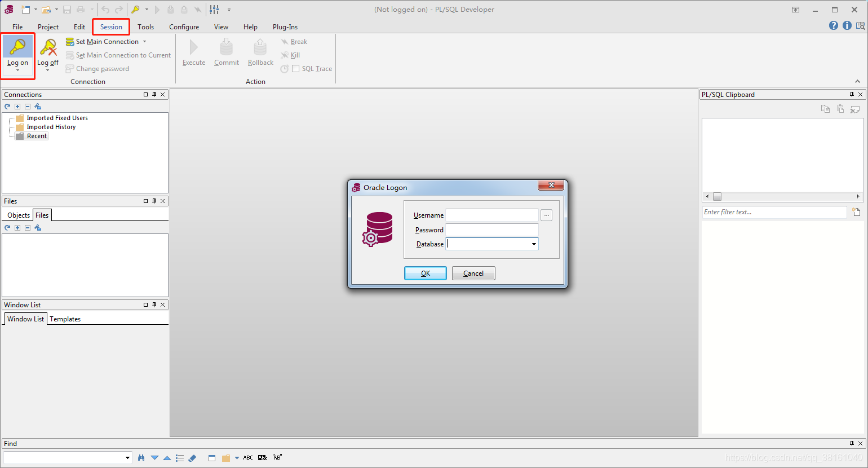Click the third toolbar icon in PL/SQL Clipboard panel

pos(855,109)
